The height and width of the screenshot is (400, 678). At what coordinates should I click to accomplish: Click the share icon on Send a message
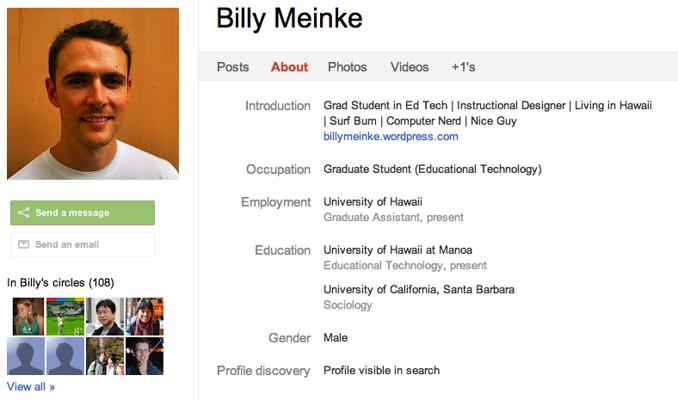(23, 212)
